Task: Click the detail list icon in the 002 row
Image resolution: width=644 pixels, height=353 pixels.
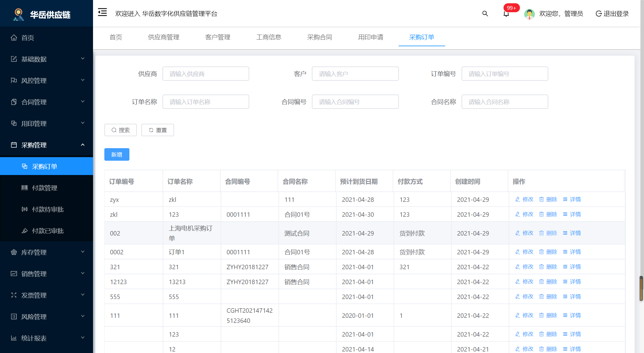Action: [x=565, y=233]
